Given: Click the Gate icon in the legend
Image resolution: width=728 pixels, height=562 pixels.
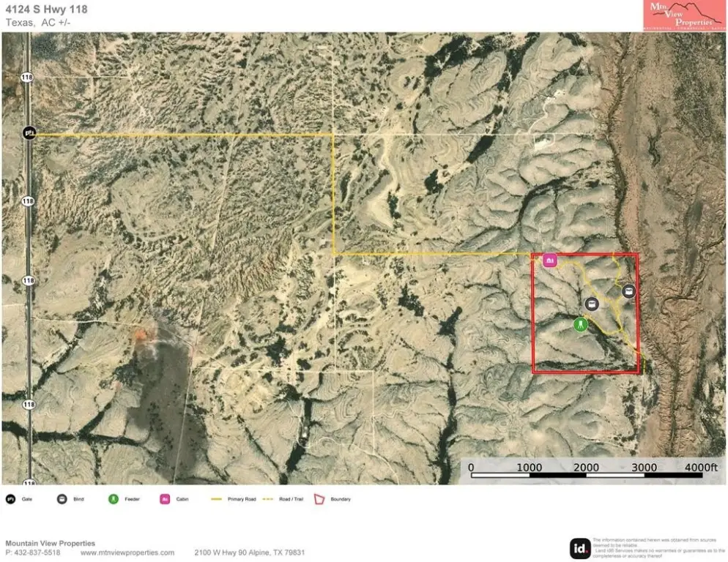Looking at the screenshot, I should click(x=11, y=499).
